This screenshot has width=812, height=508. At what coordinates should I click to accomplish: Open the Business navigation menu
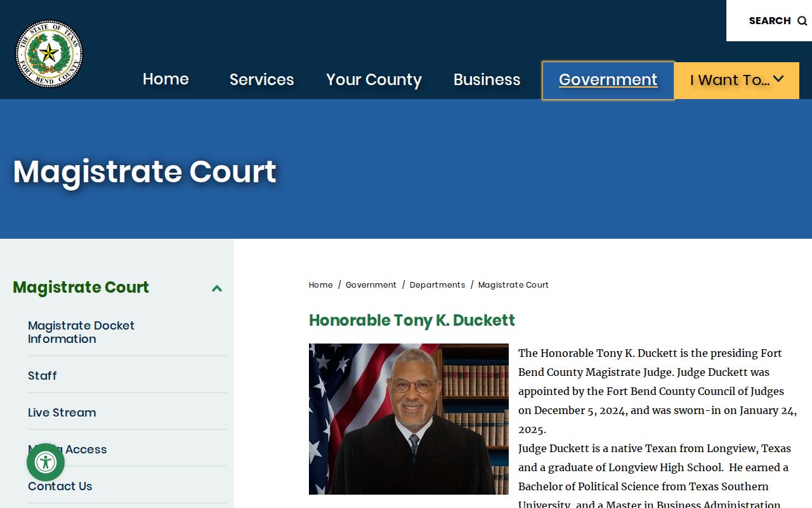coord(487,80)
